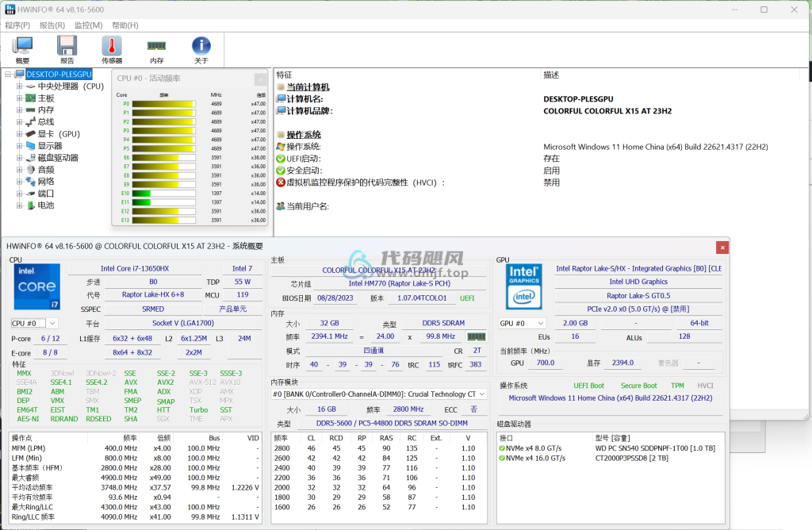Select the 内存 tree node
Screen dimensions: 812x530
45,109
